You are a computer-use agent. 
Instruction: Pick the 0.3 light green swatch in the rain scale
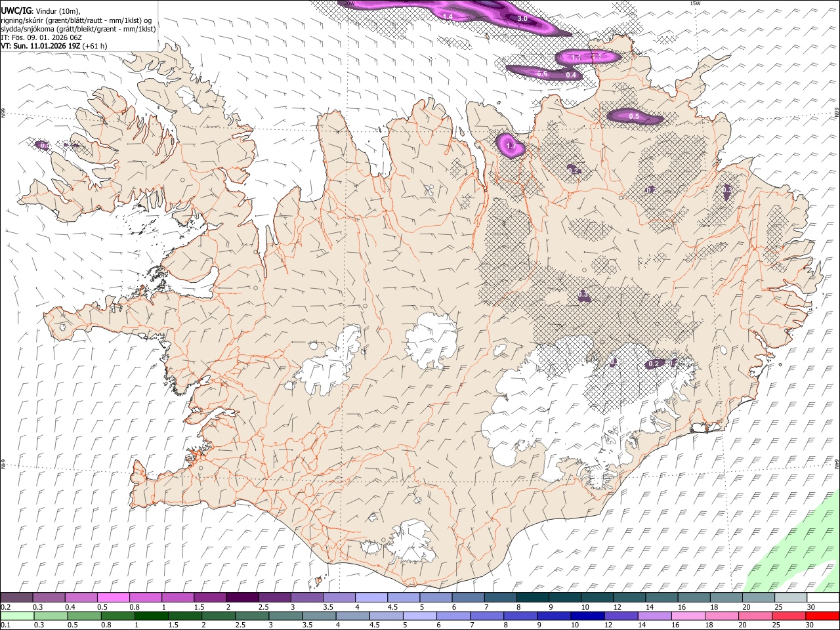pyautogui.click(x=51, y=616)
